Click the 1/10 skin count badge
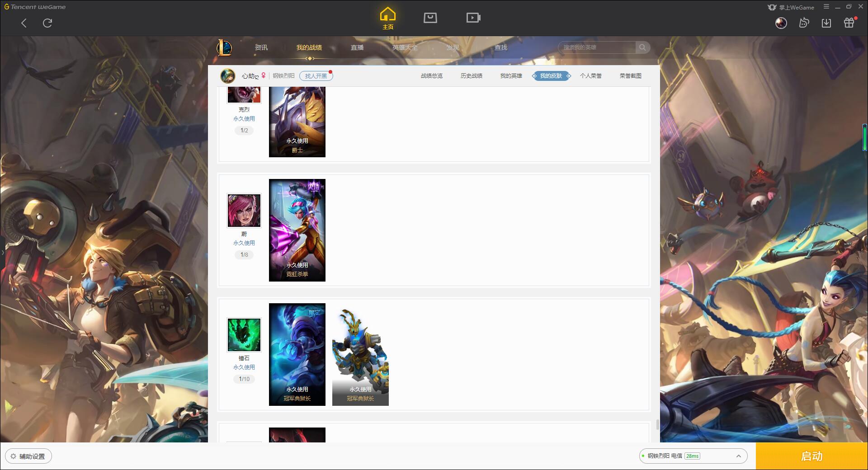This screenshot has height=470, width=868. tap(244, 379)
